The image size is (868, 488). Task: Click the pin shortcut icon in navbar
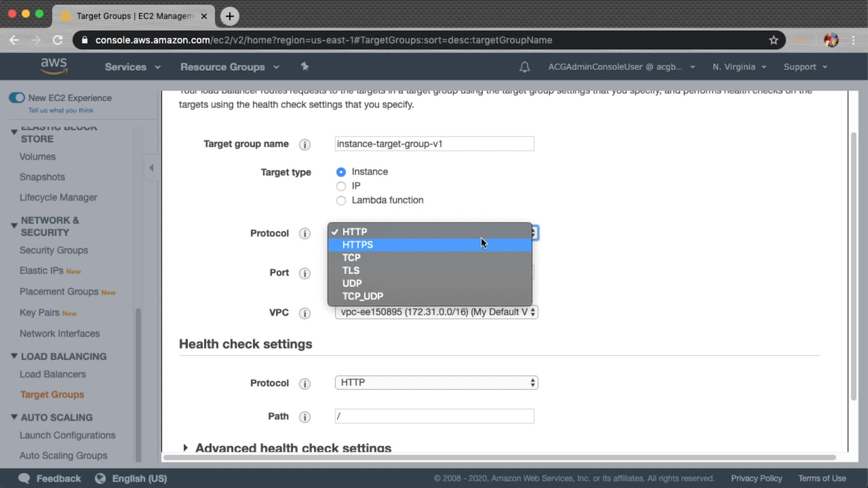[x=305, y=67]
